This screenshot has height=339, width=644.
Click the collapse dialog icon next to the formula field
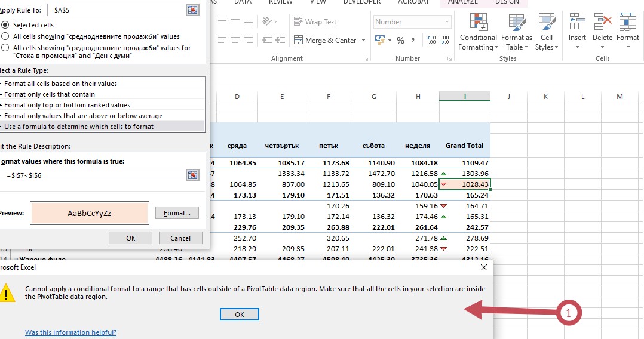click(x=192, y=175)
